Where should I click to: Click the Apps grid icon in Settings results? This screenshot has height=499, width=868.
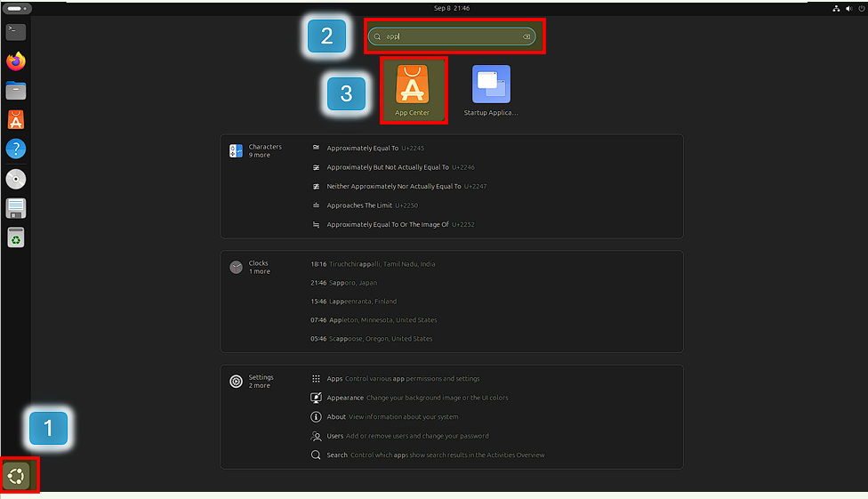coord(316,379)
